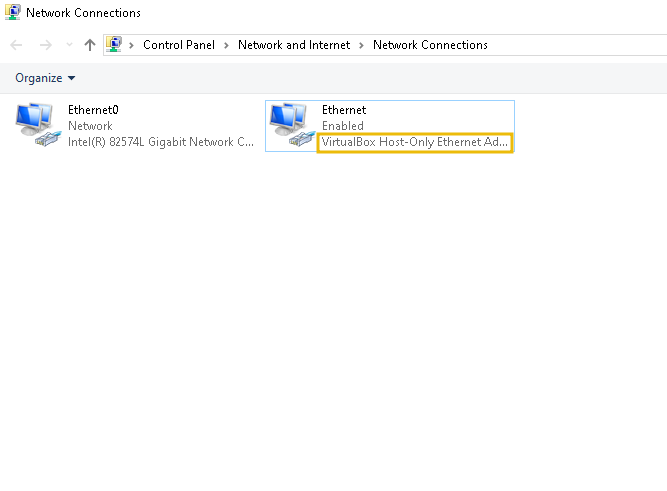Image resolution: width=667 pixels, height=491 pixels.
Task: Select the VirtualBox Ethernet adapter icon
Action: point(292,124)
